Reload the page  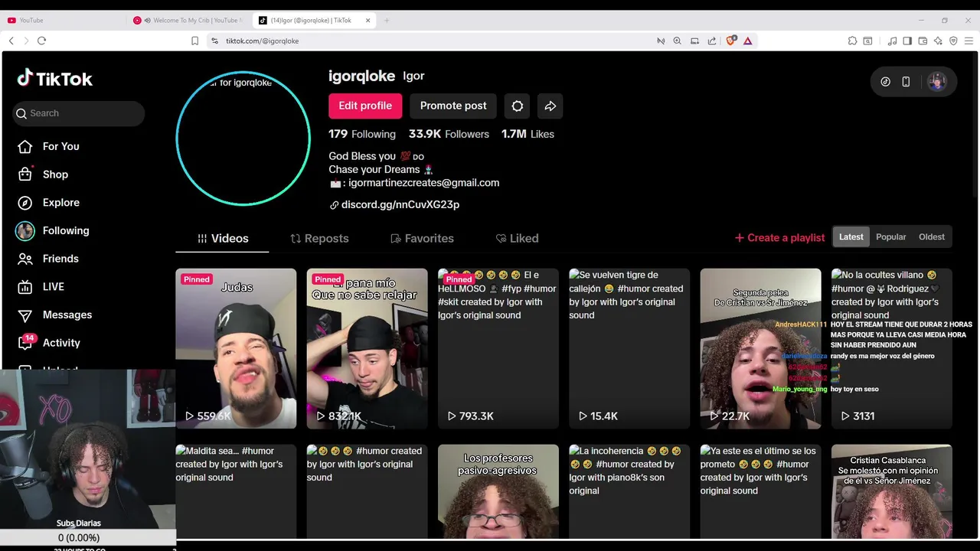[41, 41]
